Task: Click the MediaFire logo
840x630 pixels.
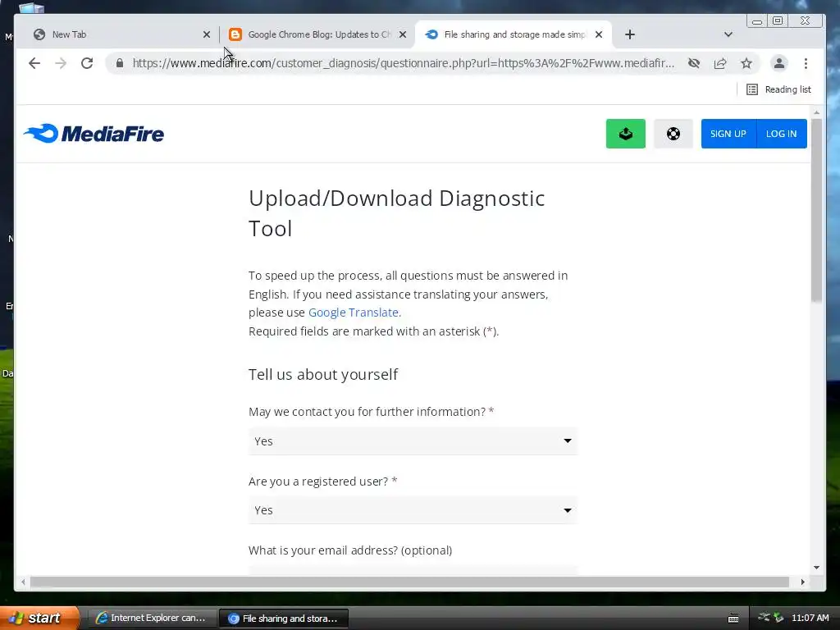Action: 94,134
